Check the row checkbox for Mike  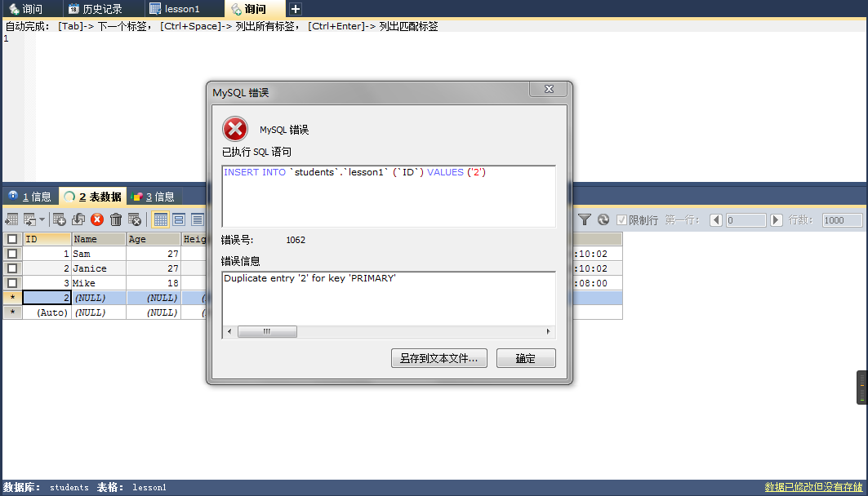point(12,283)
